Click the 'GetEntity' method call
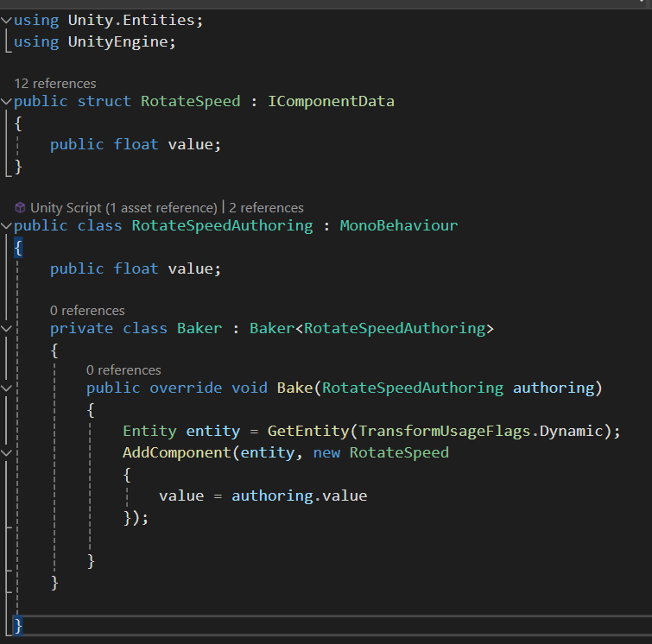The height and width of the screenshot is (644, 652). [308, 431]
